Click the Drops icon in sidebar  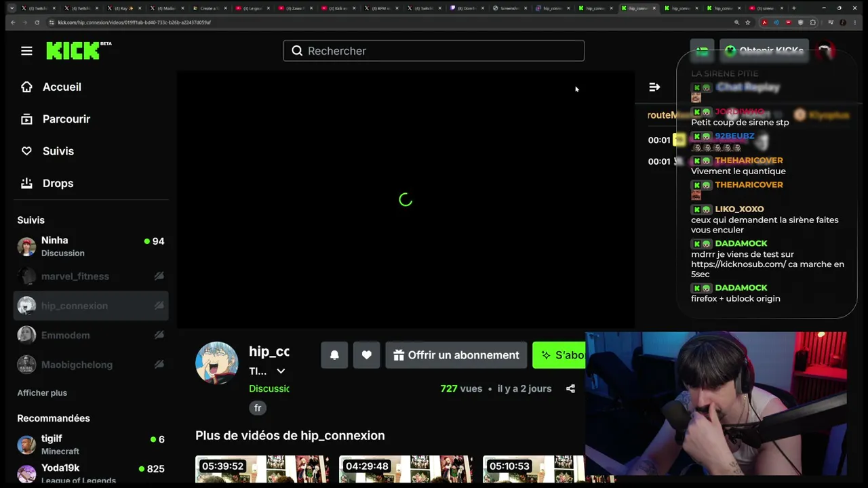pyautogui.click(x=26, y=183)
